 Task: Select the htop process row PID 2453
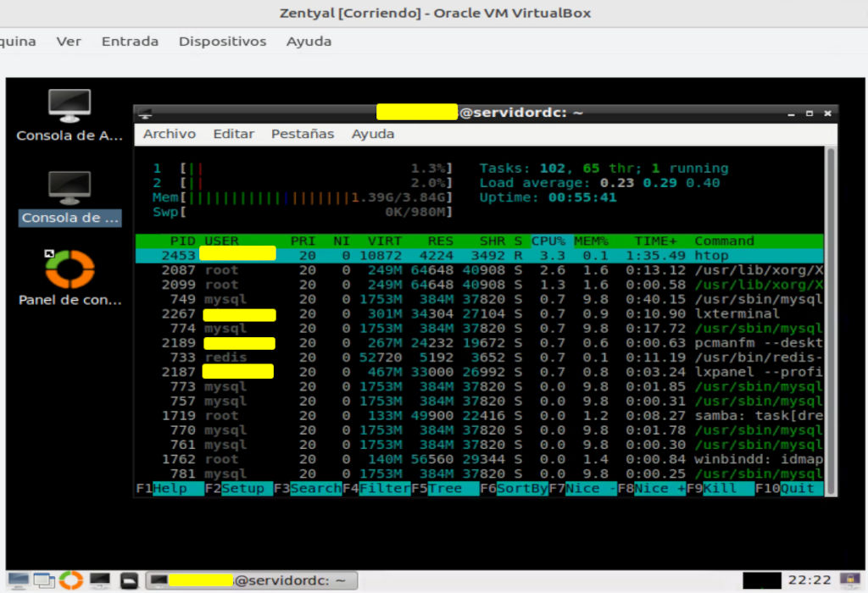point(480,256)
